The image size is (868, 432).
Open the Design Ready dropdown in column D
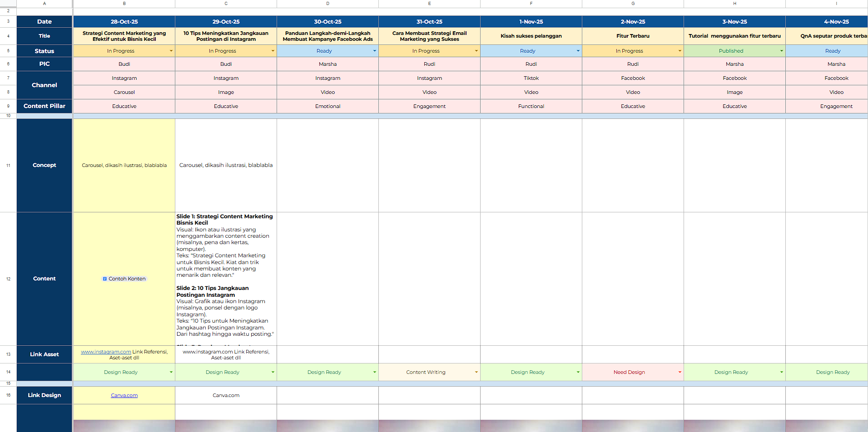click(x=375, y=372)
